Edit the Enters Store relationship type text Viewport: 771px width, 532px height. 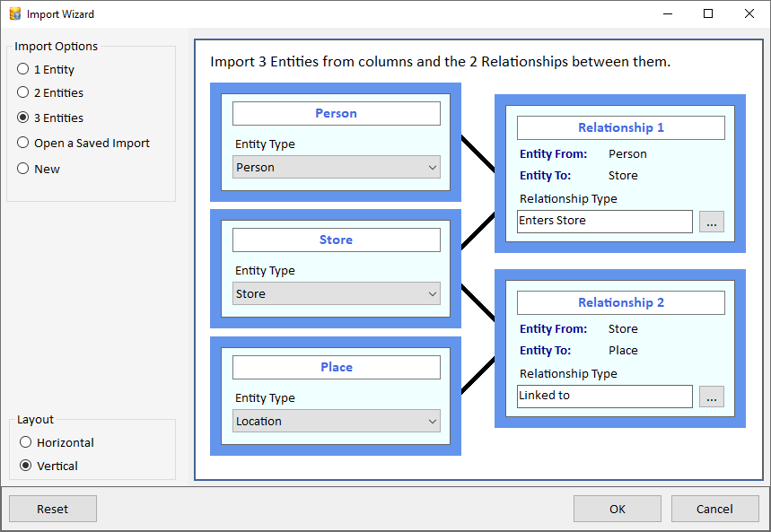tap(603, 222)
